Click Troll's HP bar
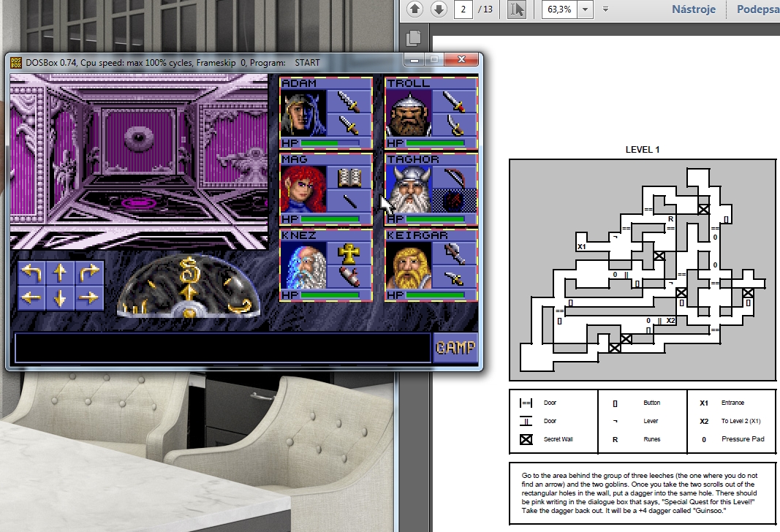Image resolution: width=780 pixels, height=532 pixels. (435, 143)
